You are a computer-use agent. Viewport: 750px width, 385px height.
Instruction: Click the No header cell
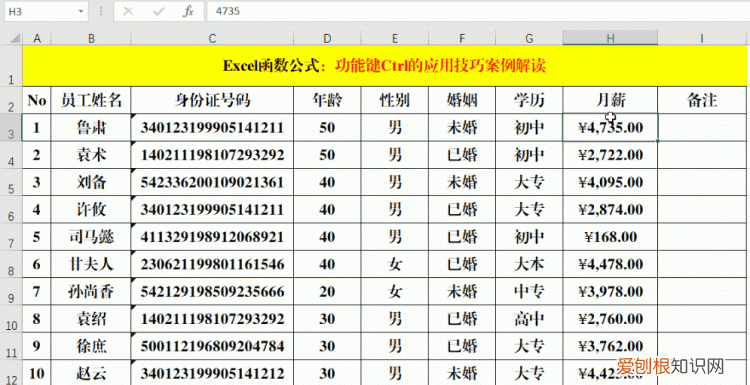click(x=37, y=100)
